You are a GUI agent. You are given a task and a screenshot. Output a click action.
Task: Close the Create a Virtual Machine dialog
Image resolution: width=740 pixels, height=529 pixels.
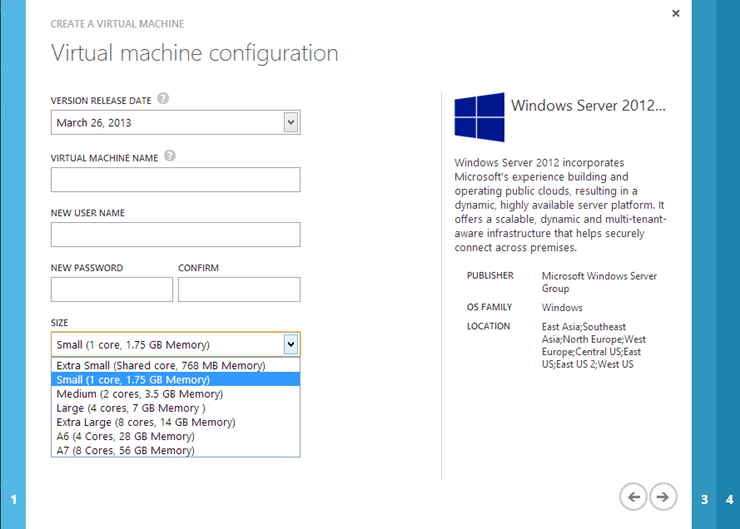pos(676,13)
